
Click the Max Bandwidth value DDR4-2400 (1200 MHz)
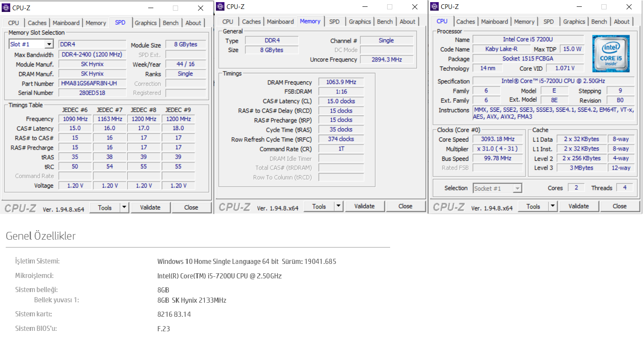click(x=92, y=55)
